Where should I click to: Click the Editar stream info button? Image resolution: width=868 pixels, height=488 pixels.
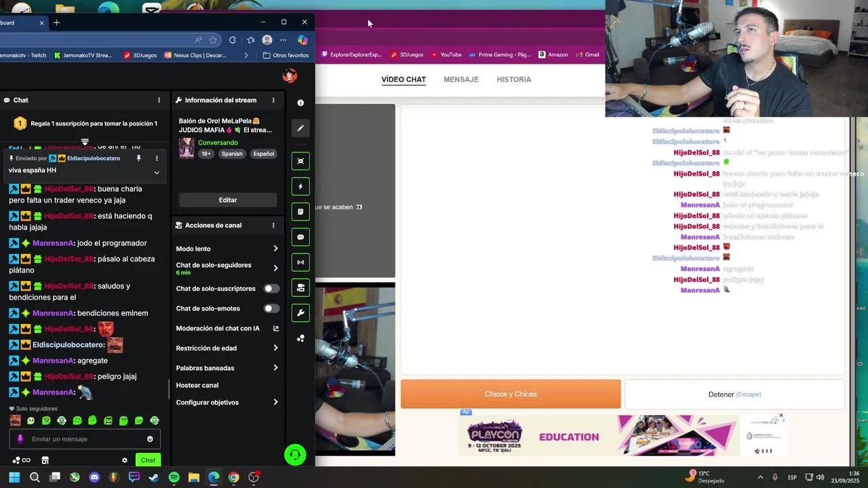click(x=228, y=200)
